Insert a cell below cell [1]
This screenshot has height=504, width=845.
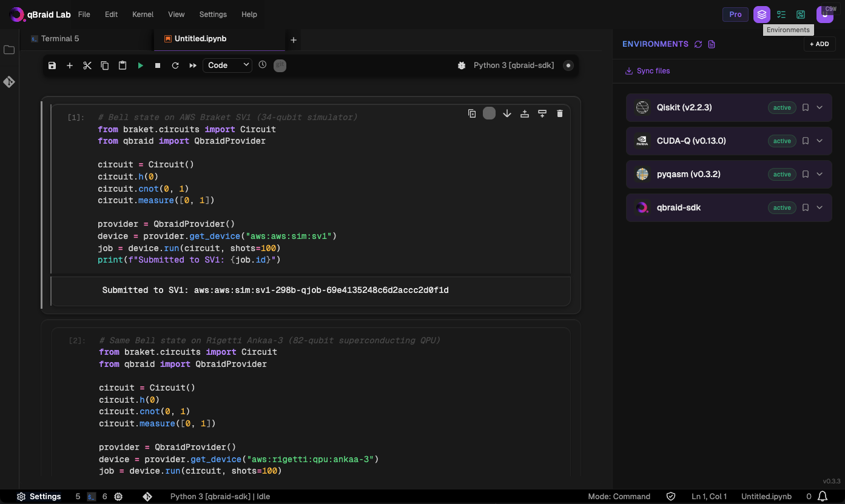[542, 113]
